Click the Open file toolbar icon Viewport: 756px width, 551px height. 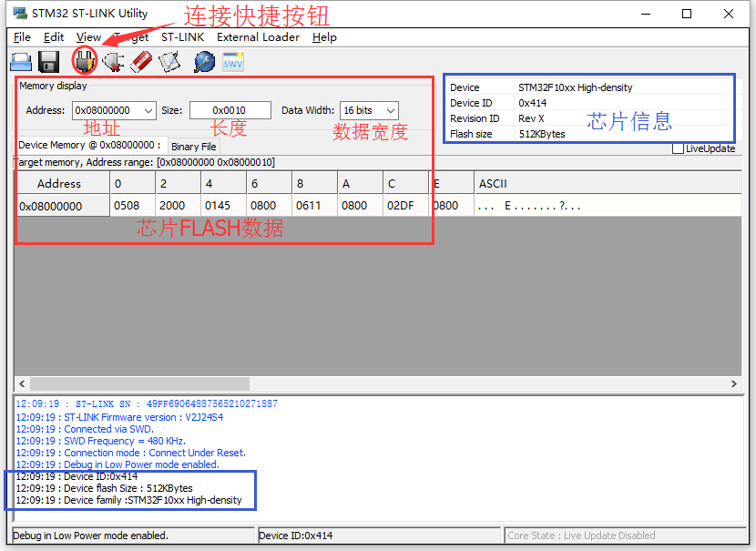click(x=21, y=62)
